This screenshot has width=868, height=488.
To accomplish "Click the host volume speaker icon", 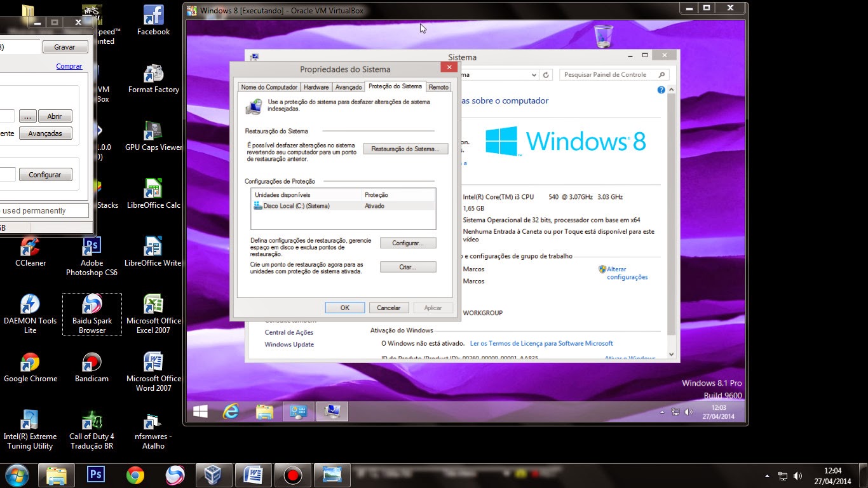I will [x=798, y=476].
